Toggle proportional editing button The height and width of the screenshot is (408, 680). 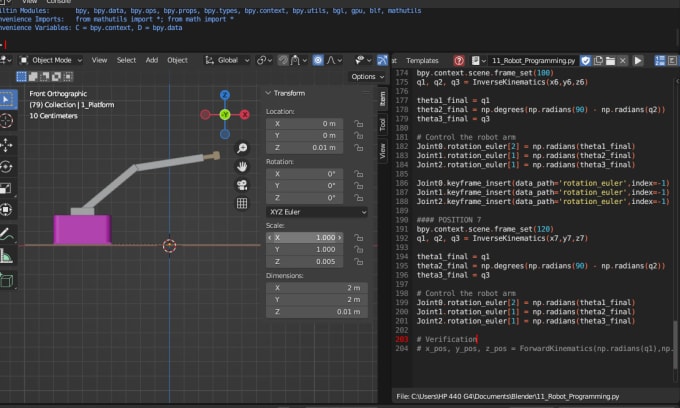(x=318, y=60)
